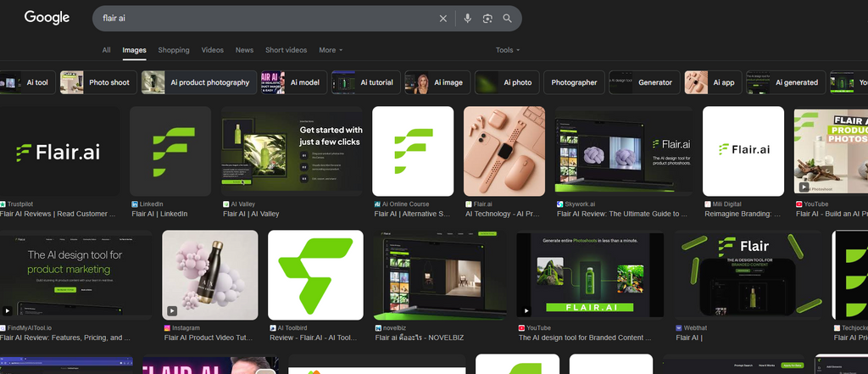Choose the 'Ai tutorial' chip
Image resolution: width=868 pixels, height=374 pixels.
coord(366,82)
